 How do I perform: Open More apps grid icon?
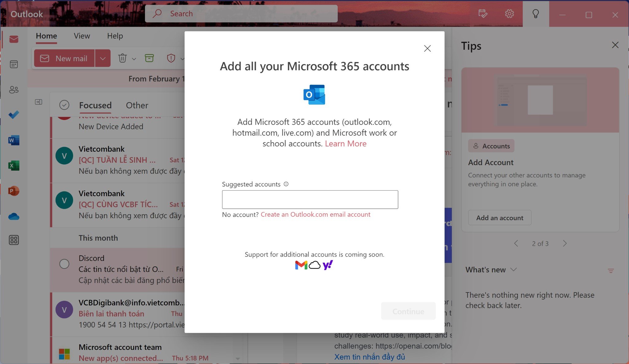14,240
